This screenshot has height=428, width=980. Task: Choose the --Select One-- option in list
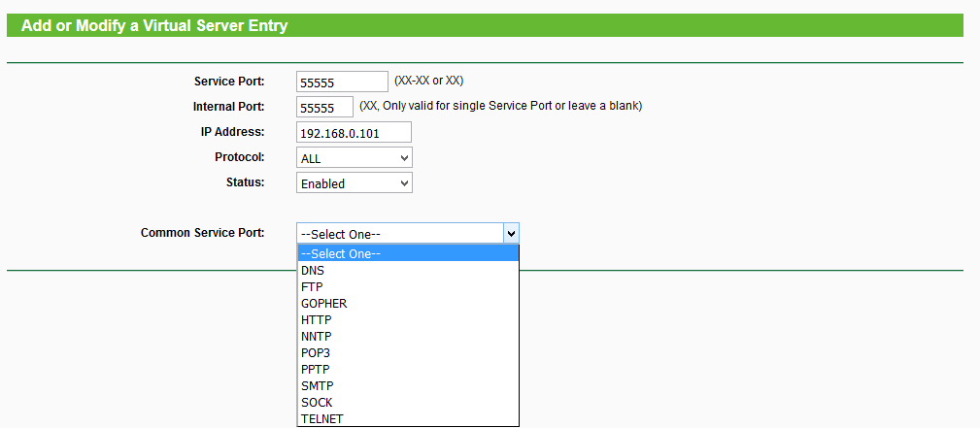pos(408,254)
